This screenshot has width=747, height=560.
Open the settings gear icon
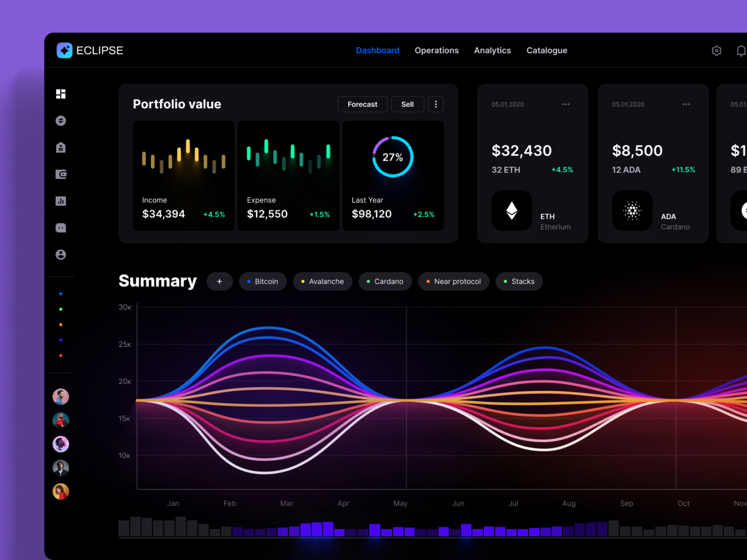click(x=717, y=50)
